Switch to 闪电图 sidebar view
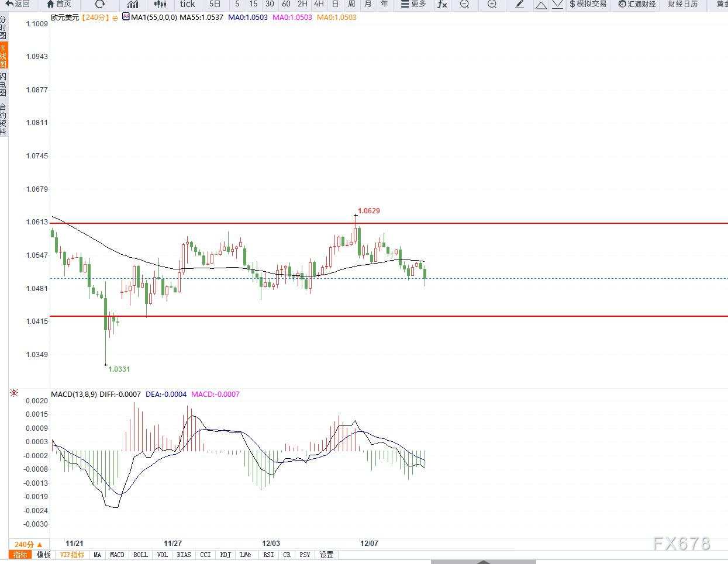 tap(4, 85)
